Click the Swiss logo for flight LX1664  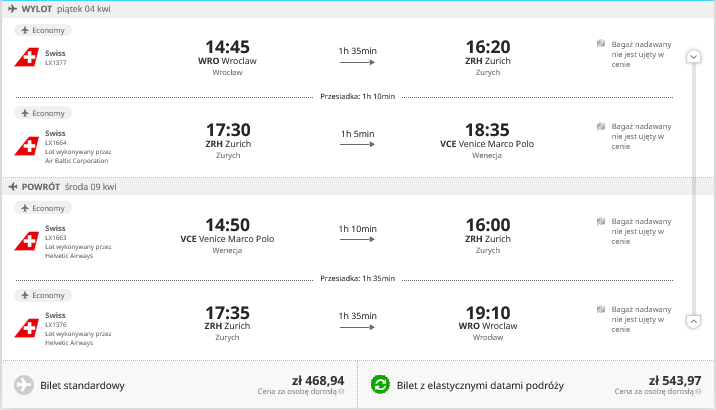pos(27,147)
